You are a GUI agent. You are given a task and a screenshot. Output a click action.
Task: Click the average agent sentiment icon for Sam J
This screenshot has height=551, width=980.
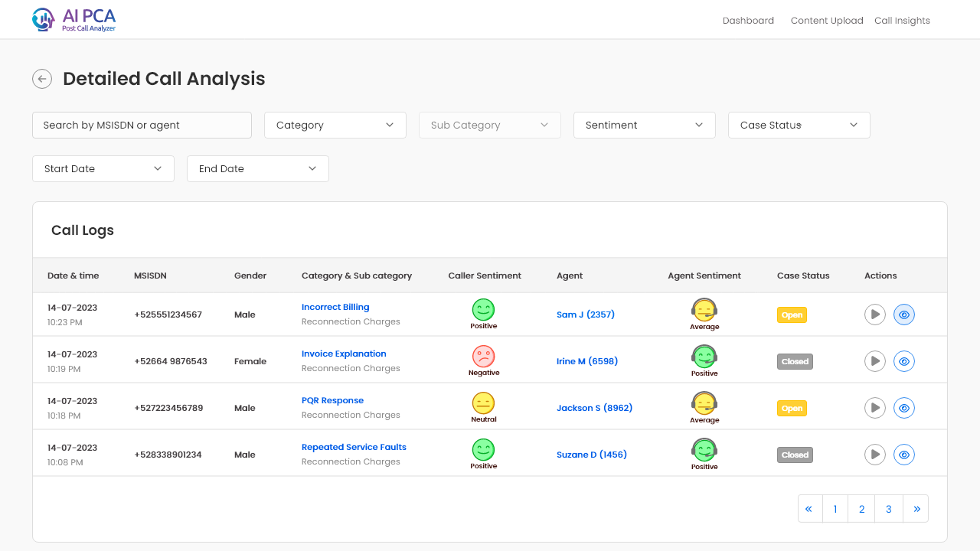point(704,310)
